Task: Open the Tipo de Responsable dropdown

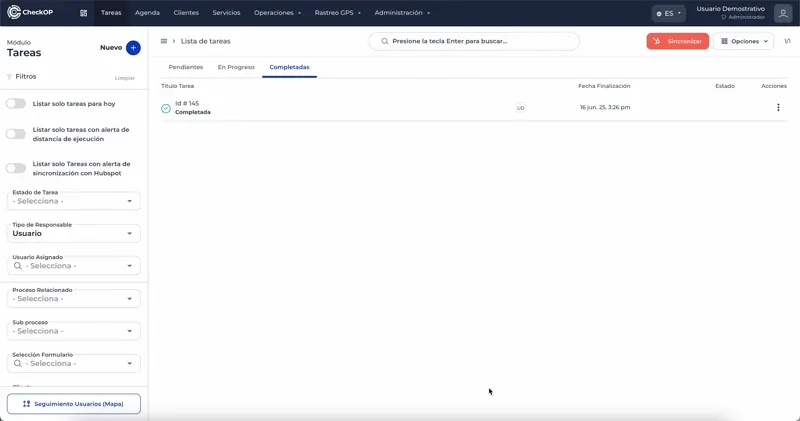Action: pyautogui.click(x=73, y=233)
